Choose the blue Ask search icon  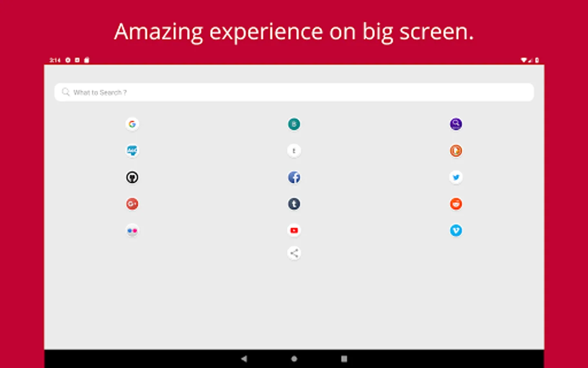pyautogui.click(x=132, y=150)
